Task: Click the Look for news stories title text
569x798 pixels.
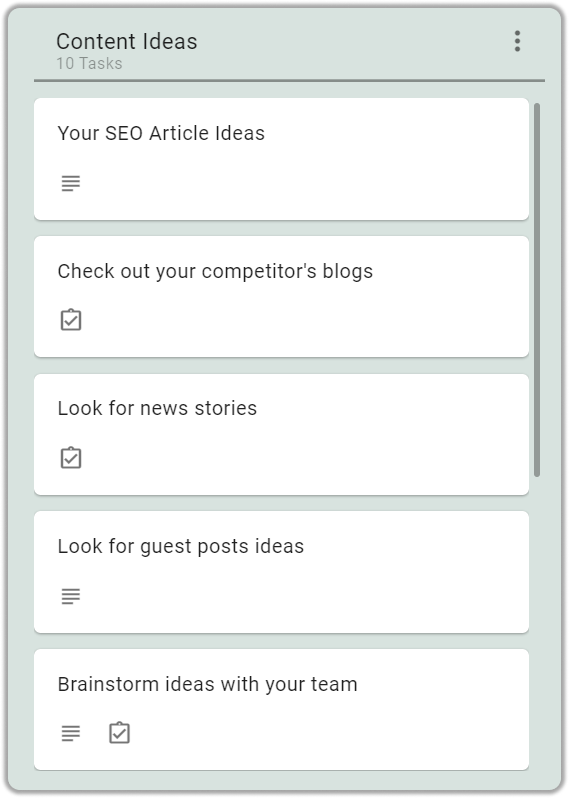Action: [x=157, y=408]
